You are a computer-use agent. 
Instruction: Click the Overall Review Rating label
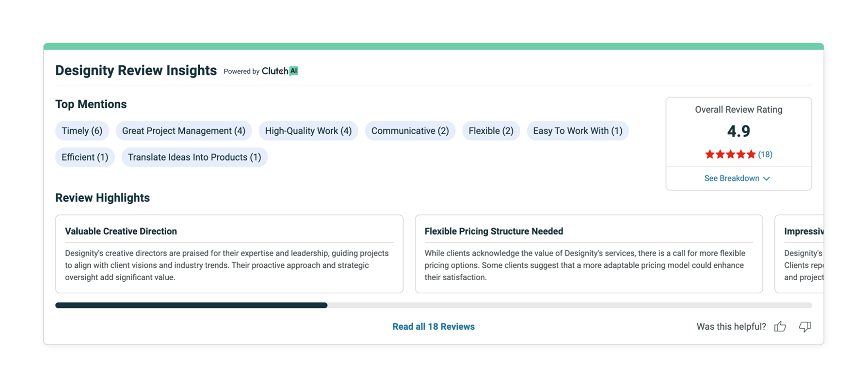[739, 110]
